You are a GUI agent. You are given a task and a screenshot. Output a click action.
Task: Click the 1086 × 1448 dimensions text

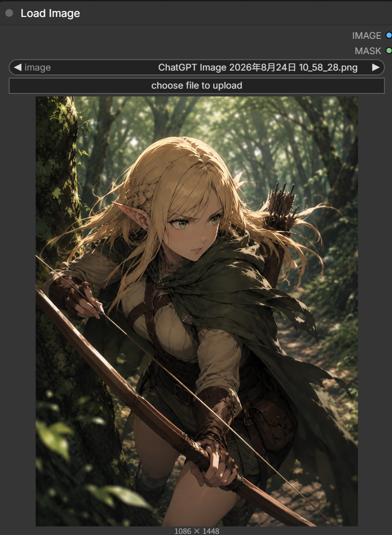click(x=197, y=531)
